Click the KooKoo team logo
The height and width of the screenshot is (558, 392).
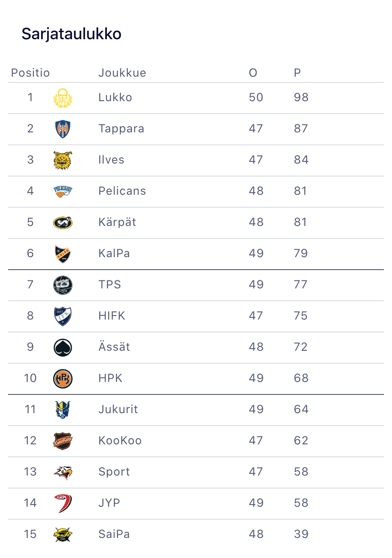pos(62,441)
